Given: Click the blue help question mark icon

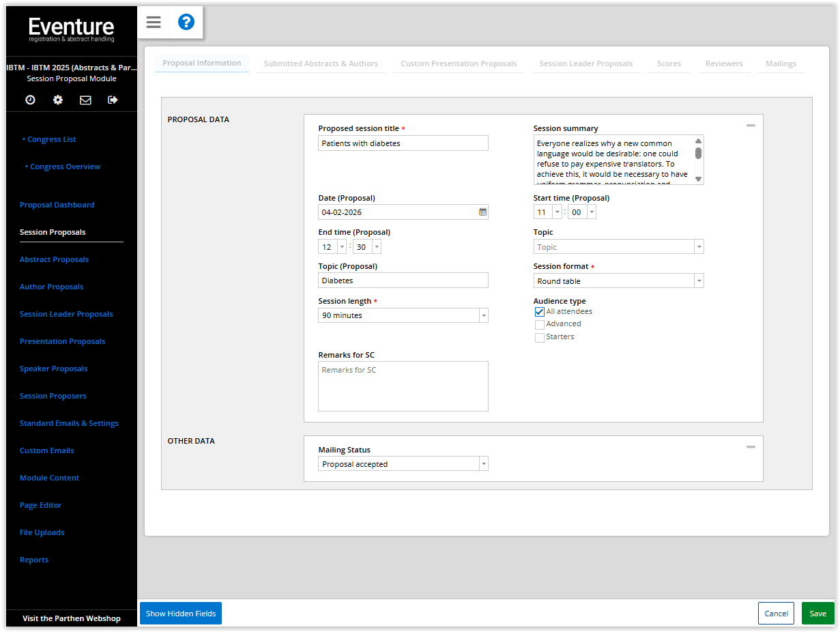Looking at the screenshot, I should (186, 22).
